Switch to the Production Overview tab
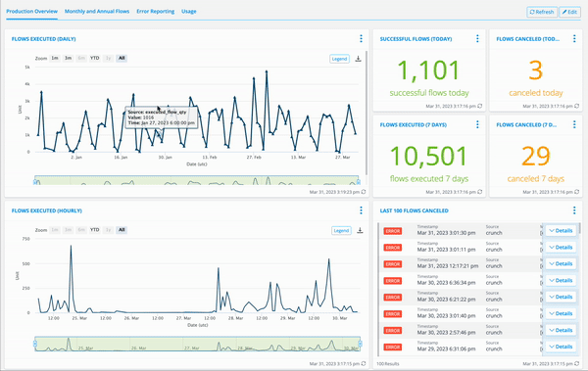The height and width of the screenshot is (371, 588). coord(32,11)
